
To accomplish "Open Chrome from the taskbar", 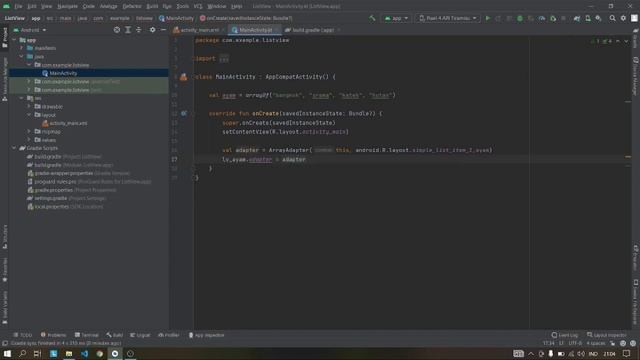I will pyautogui.click(x=100, y=354).
